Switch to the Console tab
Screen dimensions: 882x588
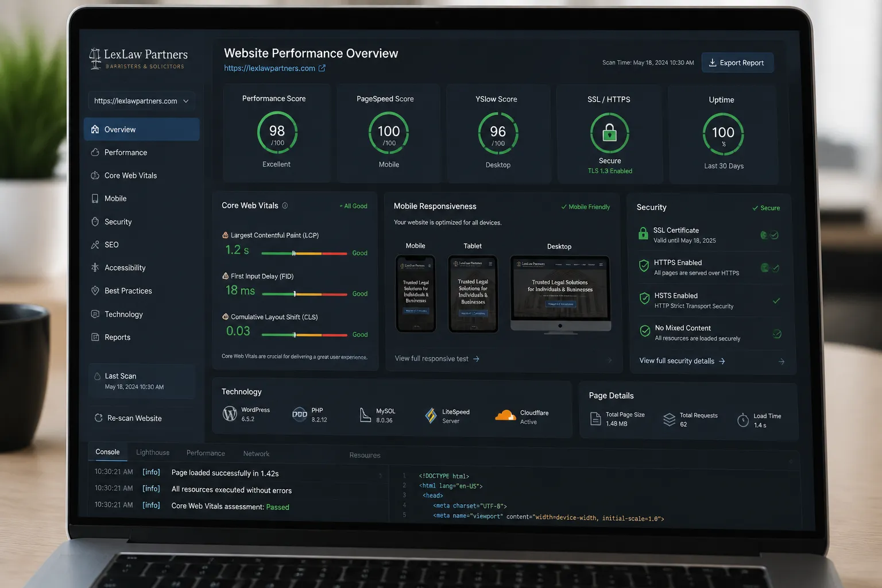pyautogui.click(x=107, y=452)
